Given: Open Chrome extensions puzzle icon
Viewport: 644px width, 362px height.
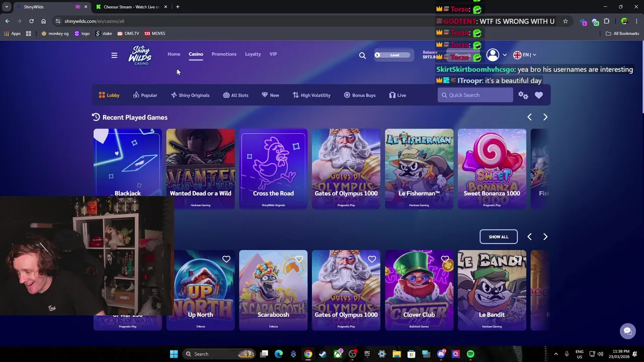Looking at the screenshot, I should [606, 21].
